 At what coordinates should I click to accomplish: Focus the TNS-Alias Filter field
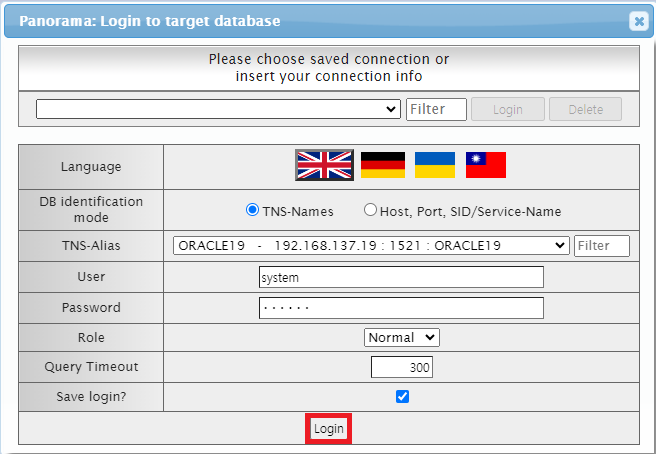[602, 246]
